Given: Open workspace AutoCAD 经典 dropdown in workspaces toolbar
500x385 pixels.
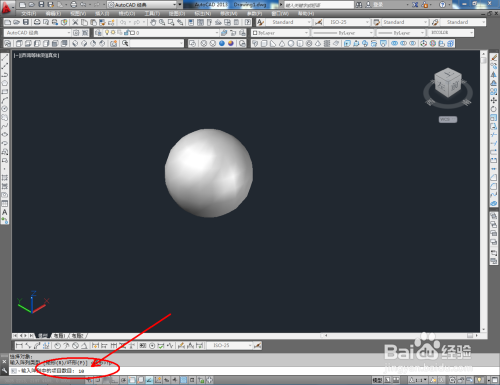Looking at the screenshot, I should tap(69, 33).
